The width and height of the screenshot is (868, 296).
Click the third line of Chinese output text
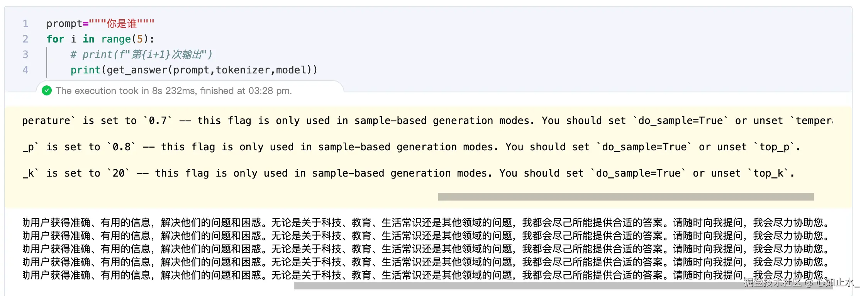pos(425,249)
